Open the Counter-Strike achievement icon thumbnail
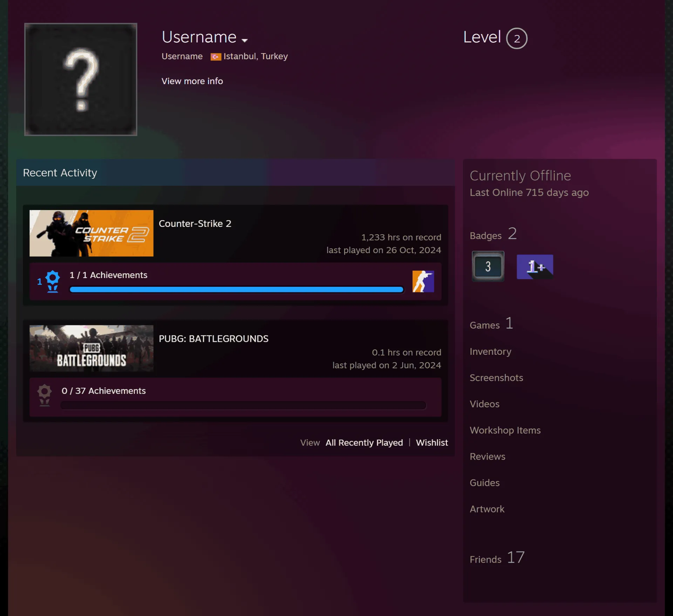673x616 pixels. 423,281
